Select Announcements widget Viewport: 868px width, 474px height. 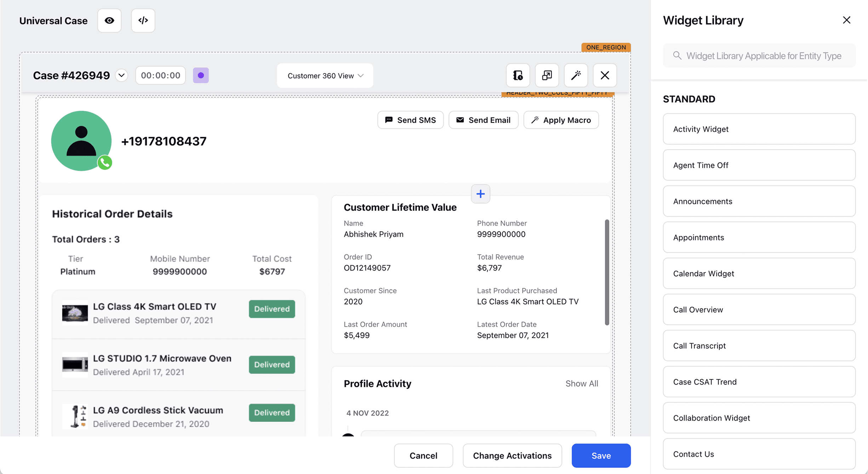pyautogui.click(x=759, y=201)
